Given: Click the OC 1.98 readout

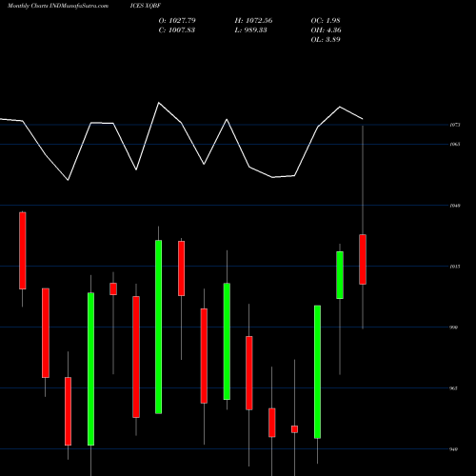Looking at the screenshot, I should click(x=326, y=21).
